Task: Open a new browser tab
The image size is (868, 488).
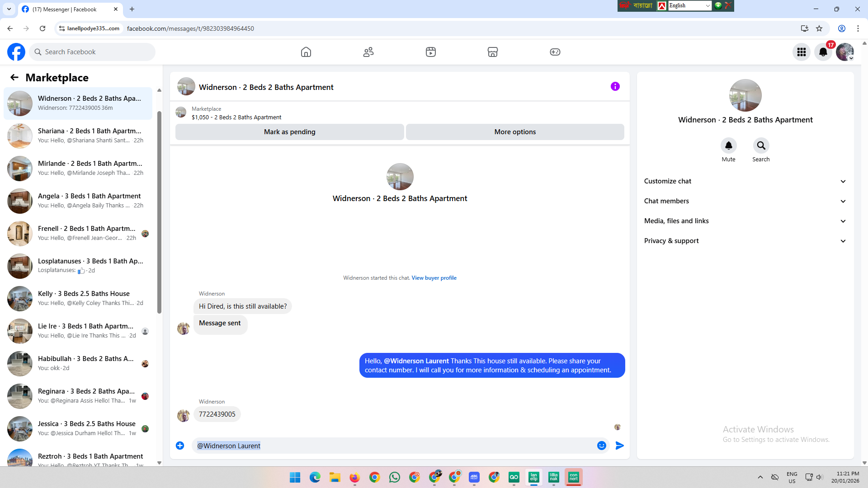Action: tap(132, 9)
